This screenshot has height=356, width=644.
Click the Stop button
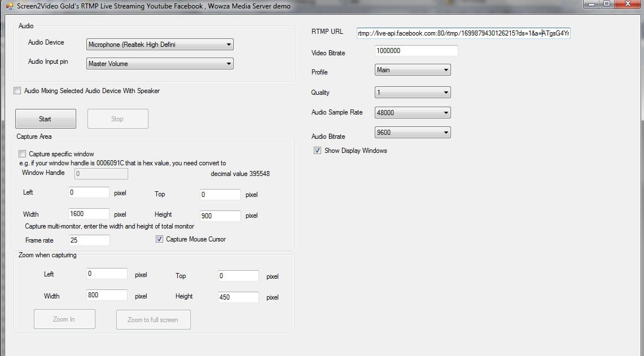117,119
